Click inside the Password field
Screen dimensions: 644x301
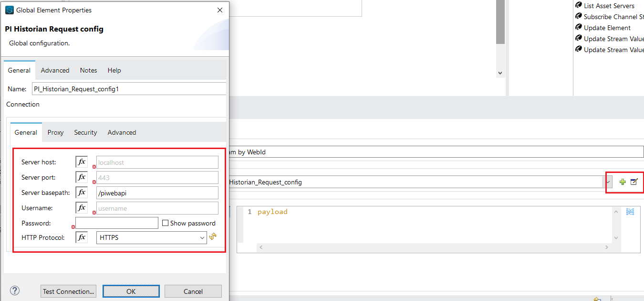click(116, 223)
